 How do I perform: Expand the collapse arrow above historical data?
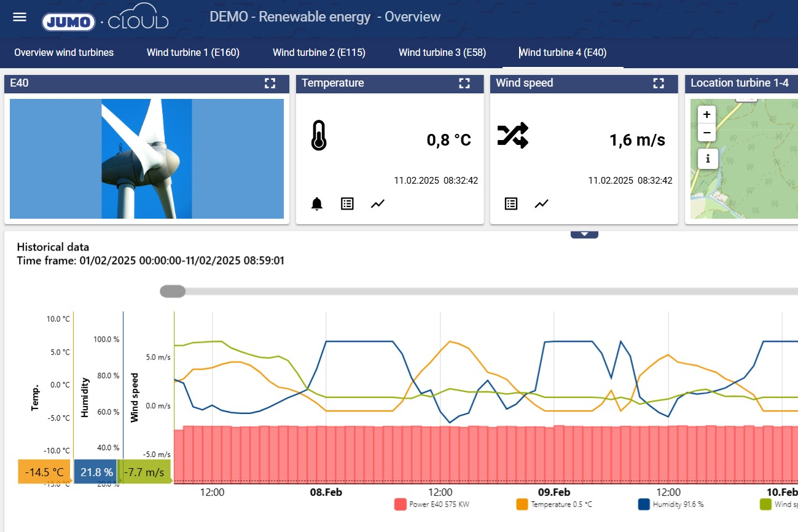(x=584, y=234)
